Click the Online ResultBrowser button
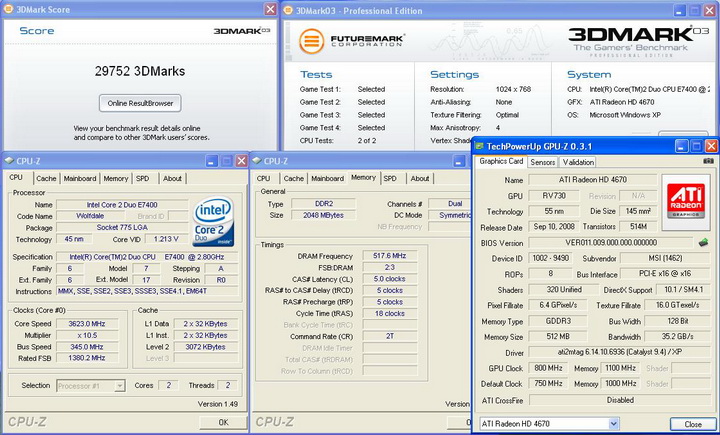720x435 pixels. (x=140, y=103)
